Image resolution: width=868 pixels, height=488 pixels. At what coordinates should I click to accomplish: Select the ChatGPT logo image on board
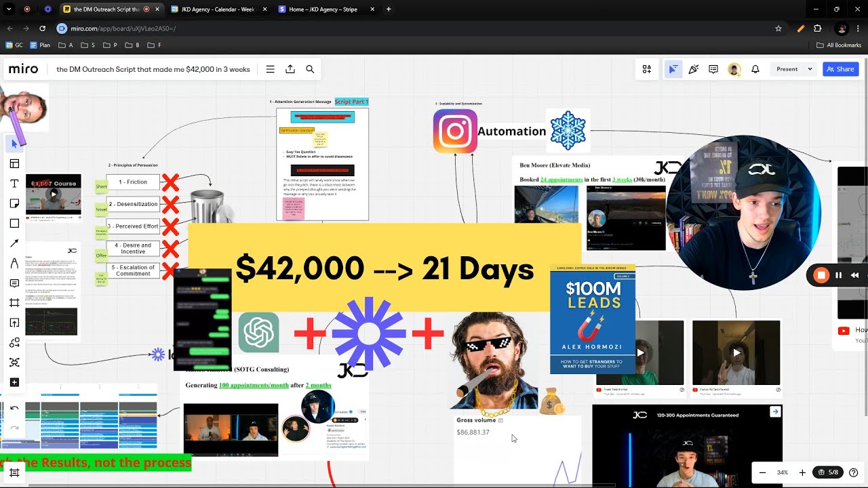click(258, 332)
